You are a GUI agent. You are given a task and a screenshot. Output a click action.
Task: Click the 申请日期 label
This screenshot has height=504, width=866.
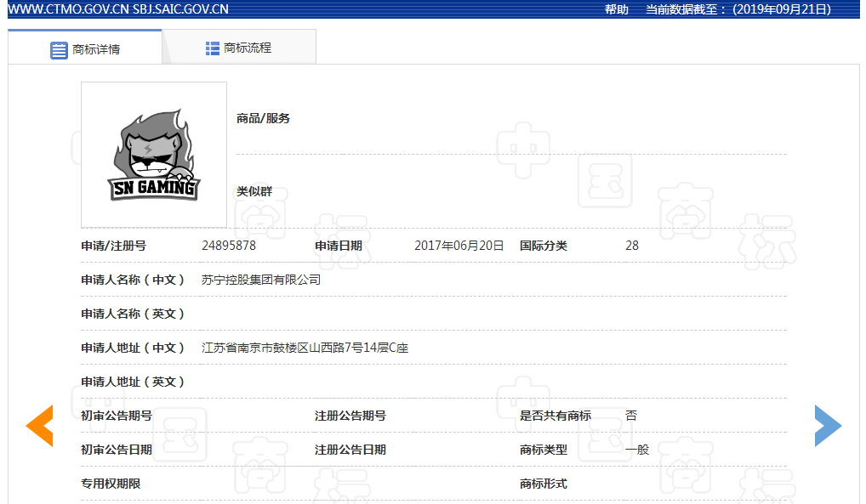click(x=338, y=246)
